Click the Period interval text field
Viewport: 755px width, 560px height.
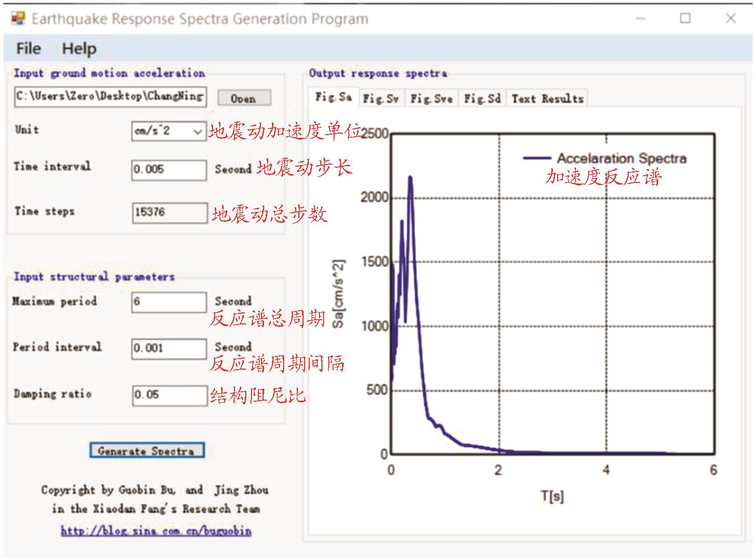[x=168, y=348]
